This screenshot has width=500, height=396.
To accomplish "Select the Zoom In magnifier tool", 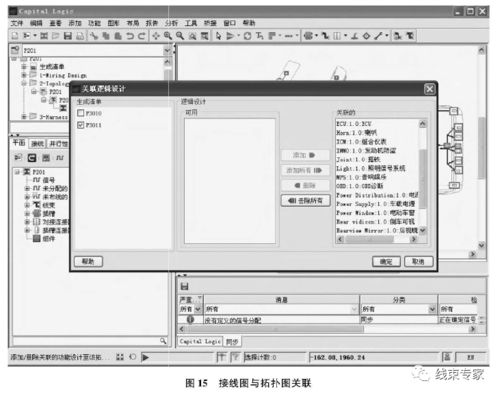I will click(168, 36).
